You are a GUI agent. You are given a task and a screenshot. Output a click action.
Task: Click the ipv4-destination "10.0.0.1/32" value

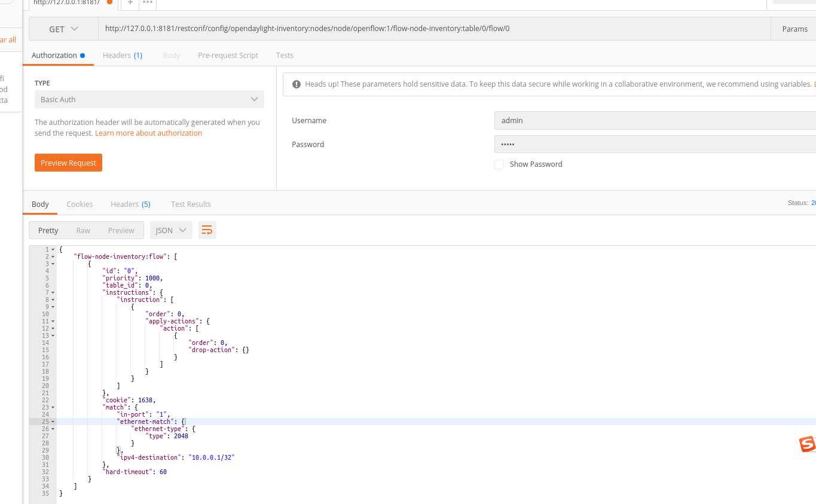[212, 457]
